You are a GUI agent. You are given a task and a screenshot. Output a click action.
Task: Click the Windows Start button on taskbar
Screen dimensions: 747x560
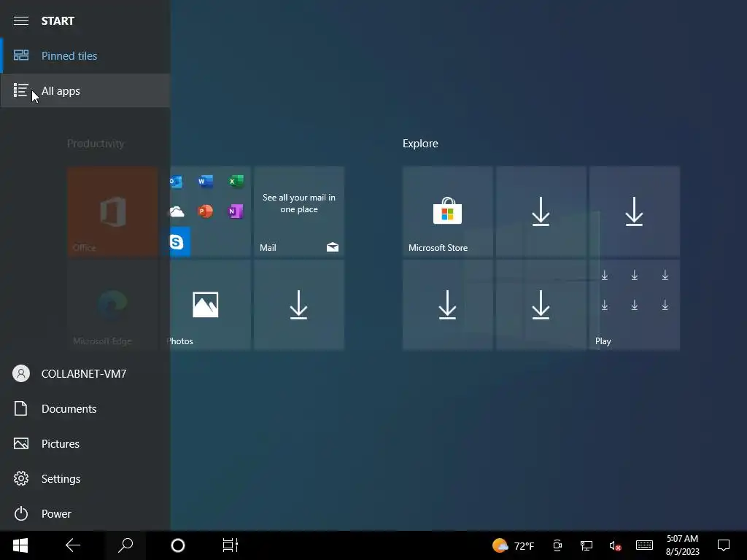point(20,545)
